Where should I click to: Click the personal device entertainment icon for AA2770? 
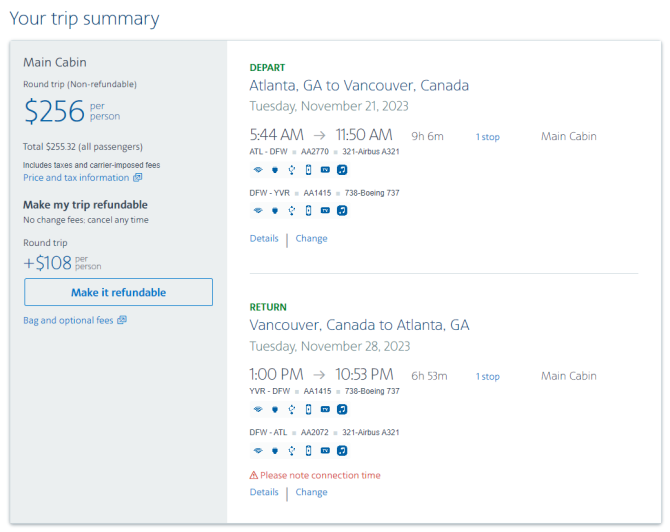pos(309,170)
